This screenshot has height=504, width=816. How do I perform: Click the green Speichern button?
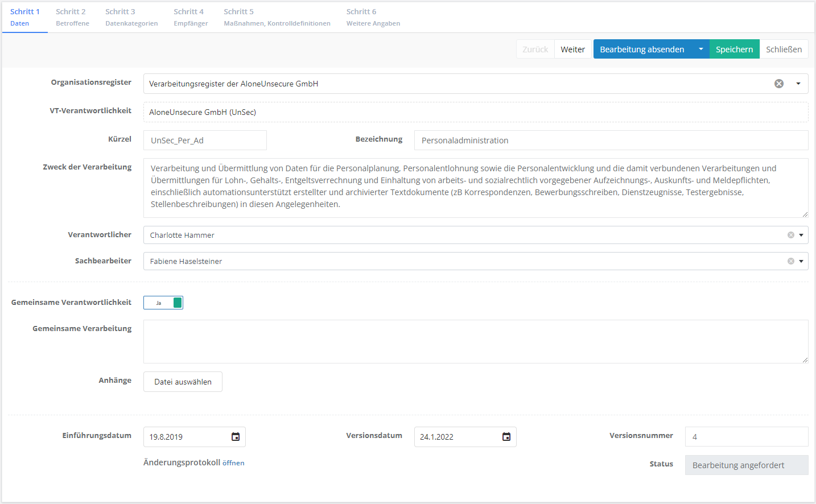point(734,49)
